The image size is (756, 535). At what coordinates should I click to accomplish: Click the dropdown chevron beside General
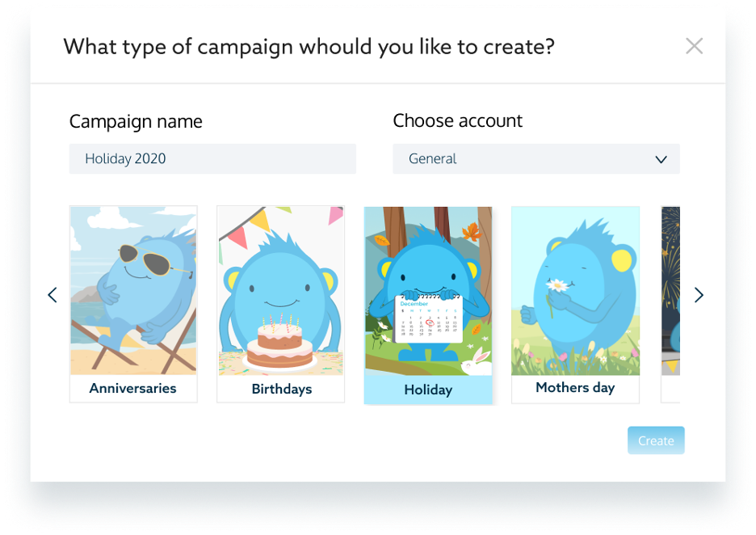click(x=661, y=159)
